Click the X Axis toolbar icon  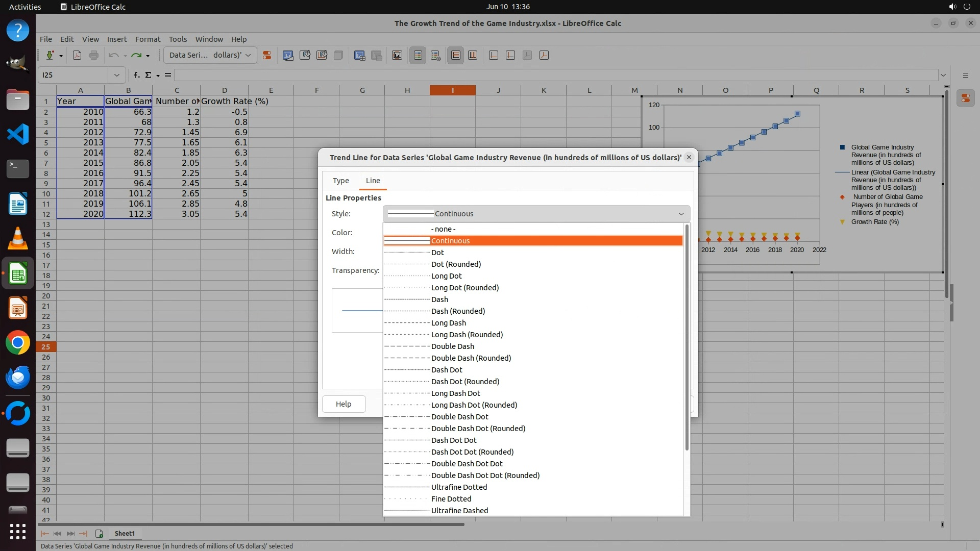click(x=494, y=55)
